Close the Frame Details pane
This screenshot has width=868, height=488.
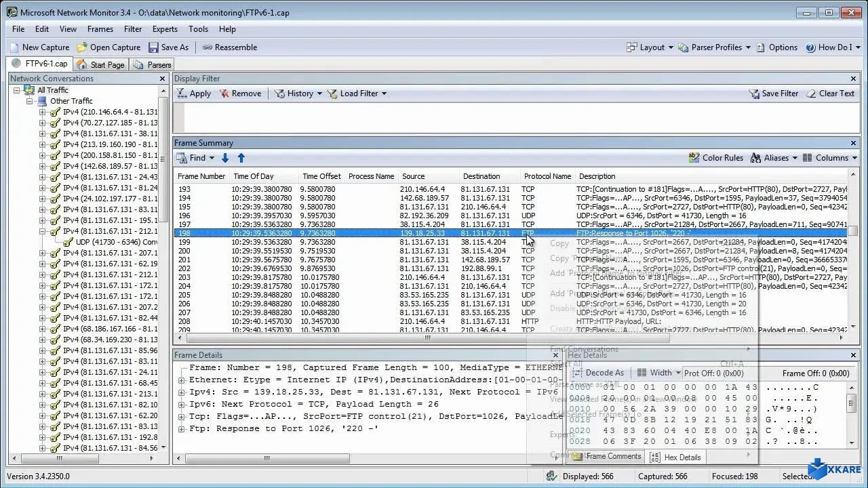pos(556,355)
